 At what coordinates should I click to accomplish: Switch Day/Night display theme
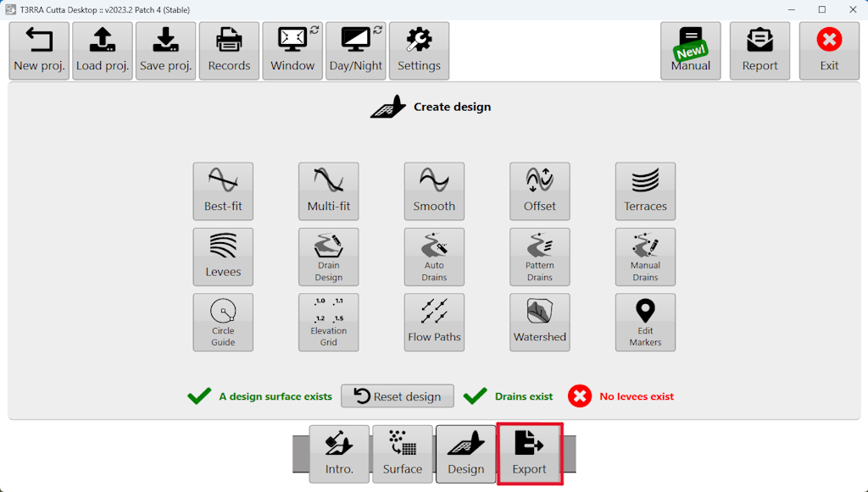[356, 51]
